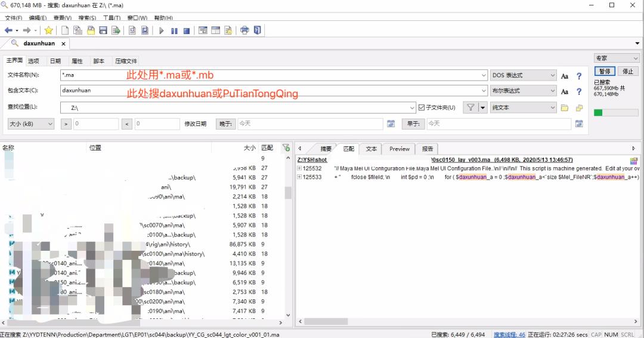Open the calendar picker for 早于 date

click(x=578, y=124)
